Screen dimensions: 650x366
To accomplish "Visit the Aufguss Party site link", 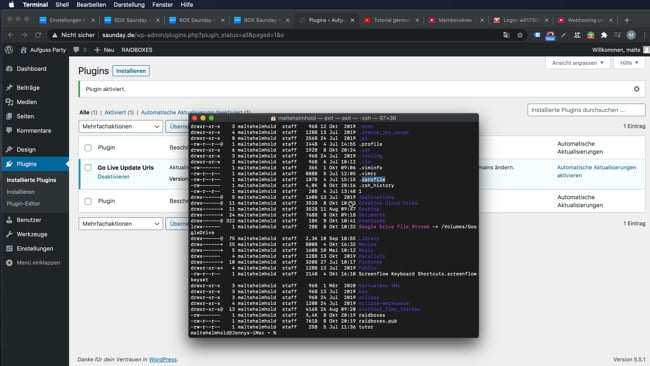I will (43, 50).
